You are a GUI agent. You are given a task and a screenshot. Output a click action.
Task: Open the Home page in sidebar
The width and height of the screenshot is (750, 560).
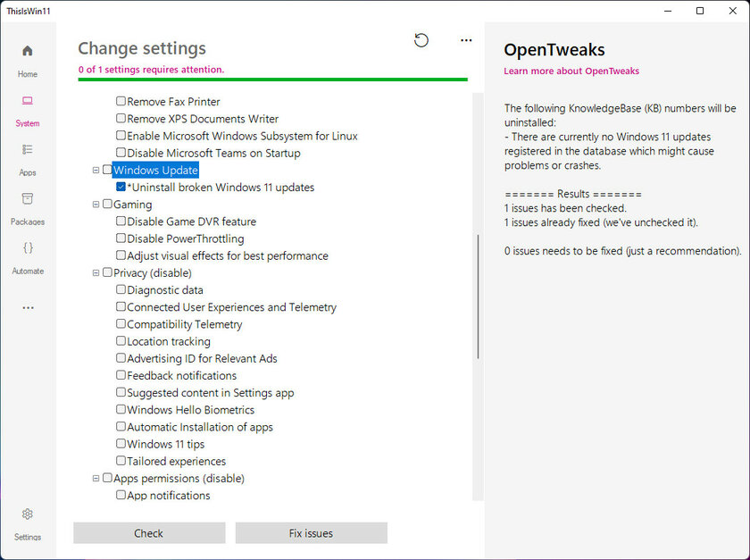click(x=28, y=61)
